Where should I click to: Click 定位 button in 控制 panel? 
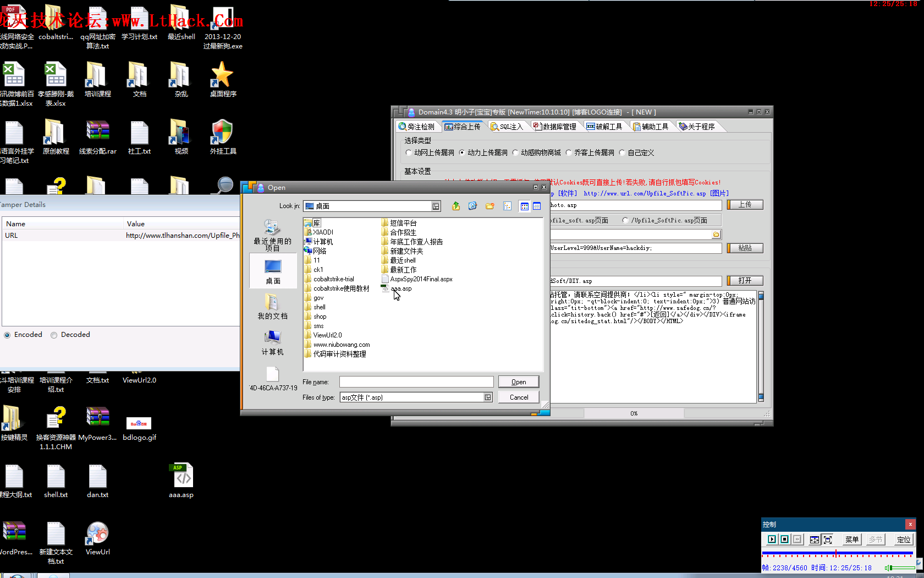[x=904, y=539]
